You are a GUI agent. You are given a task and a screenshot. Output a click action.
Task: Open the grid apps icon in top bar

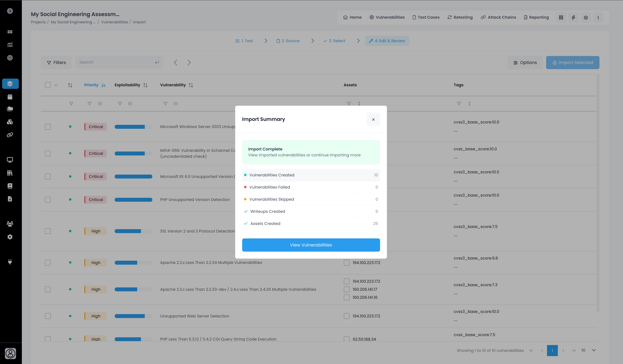pyautogui.click(x=561, y=17)
